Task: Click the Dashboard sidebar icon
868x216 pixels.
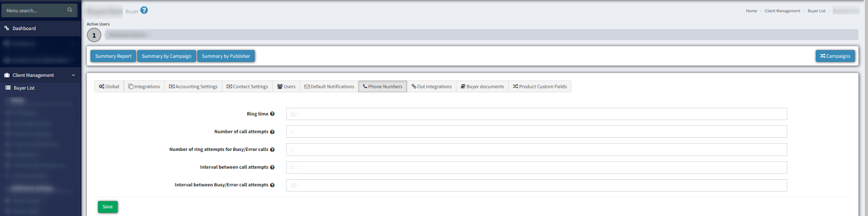Action: pos(7,28)
